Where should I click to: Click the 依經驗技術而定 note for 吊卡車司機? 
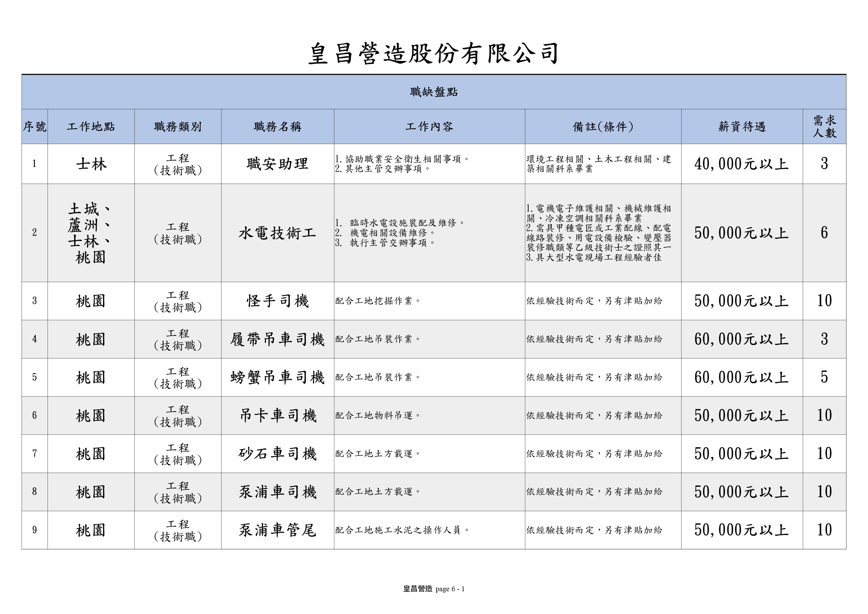click(594, 416)
